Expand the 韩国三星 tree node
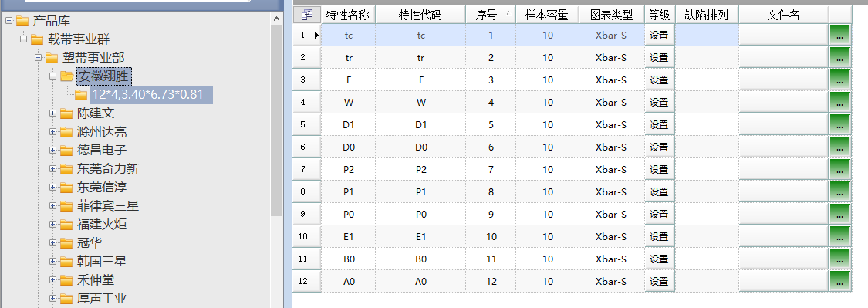The image size is (868, 308). 53,262
